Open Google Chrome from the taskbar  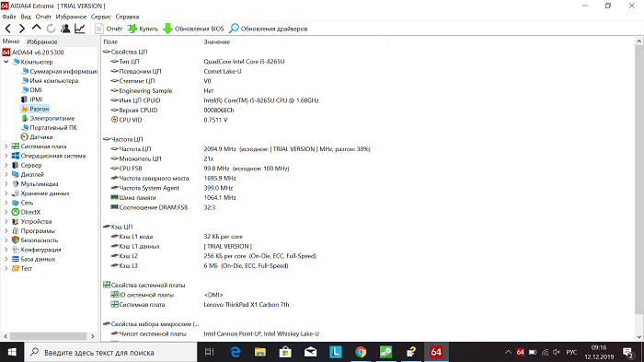361,352
